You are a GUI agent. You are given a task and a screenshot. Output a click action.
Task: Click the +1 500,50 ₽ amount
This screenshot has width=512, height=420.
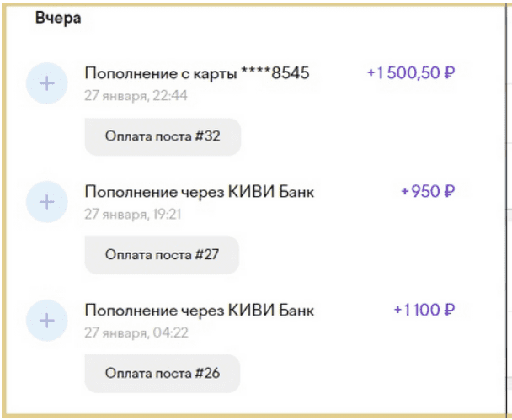(x=410, y=73)
